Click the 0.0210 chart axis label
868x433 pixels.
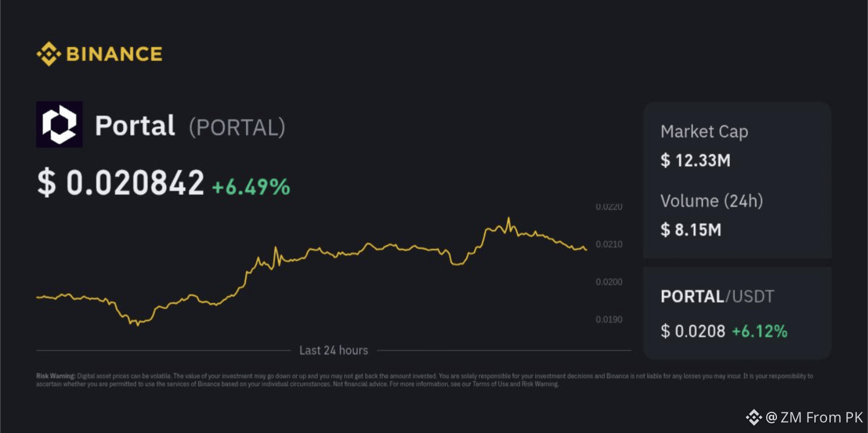(609, 244)
